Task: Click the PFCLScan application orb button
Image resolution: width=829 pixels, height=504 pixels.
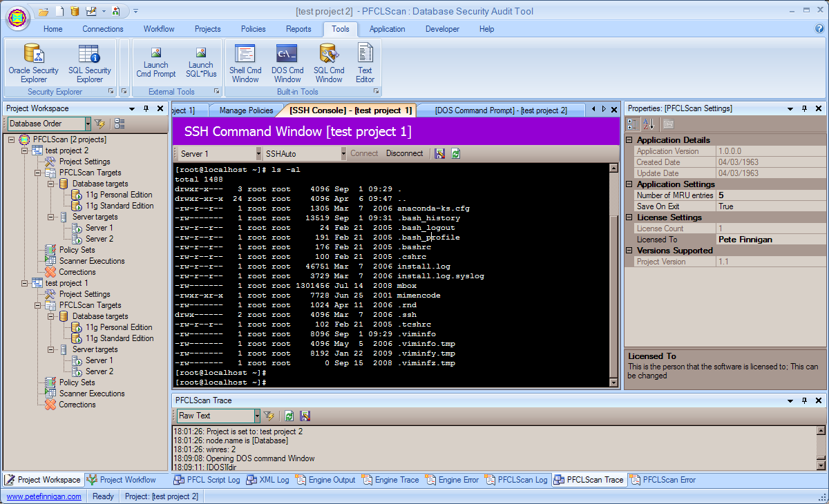Action: click(x=18, y=17)
